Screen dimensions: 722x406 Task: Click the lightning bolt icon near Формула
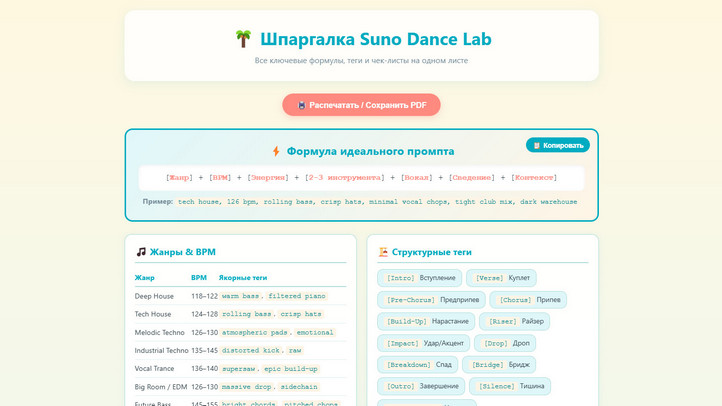point(276,151)
